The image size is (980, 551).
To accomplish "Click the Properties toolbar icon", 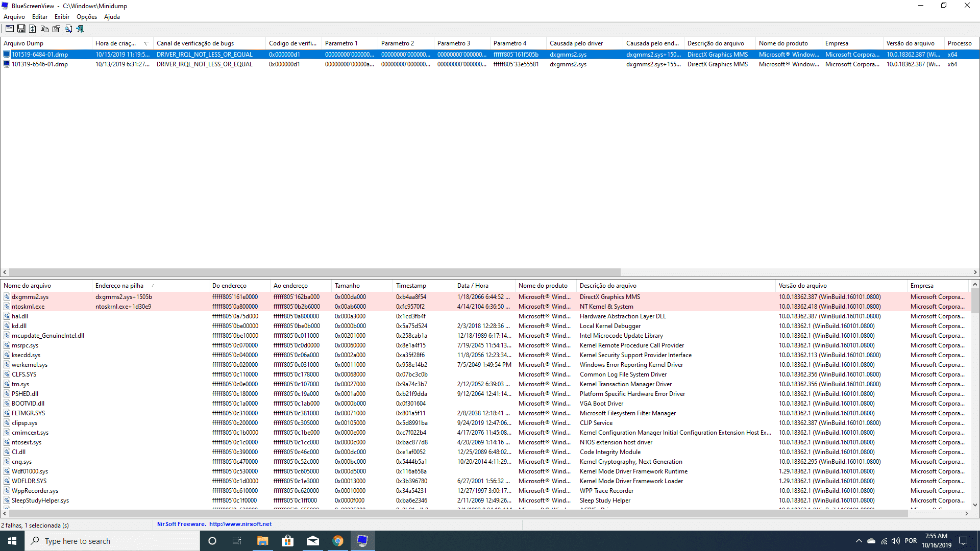I will (x=56, y=29).
